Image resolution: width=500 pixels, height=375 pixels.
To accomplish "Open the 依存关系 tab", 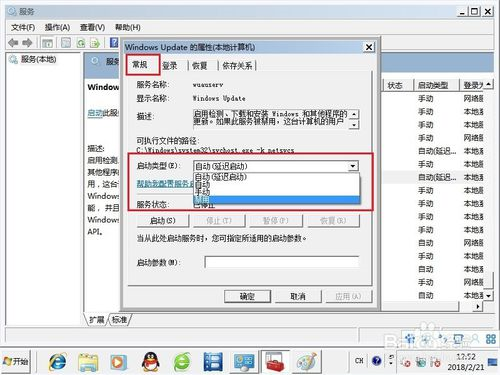I will (x=237, y=66).
